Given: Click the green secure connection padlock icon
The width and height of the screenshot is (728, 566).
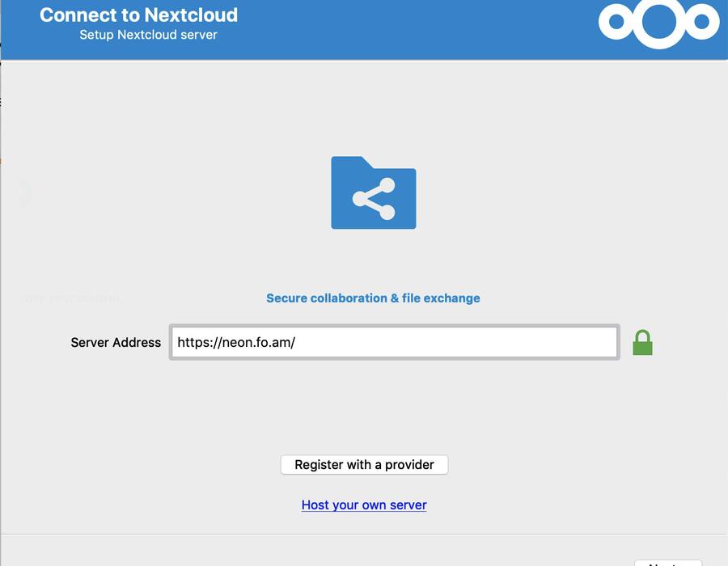Looking at the screenshot, I should coord(642,342).
